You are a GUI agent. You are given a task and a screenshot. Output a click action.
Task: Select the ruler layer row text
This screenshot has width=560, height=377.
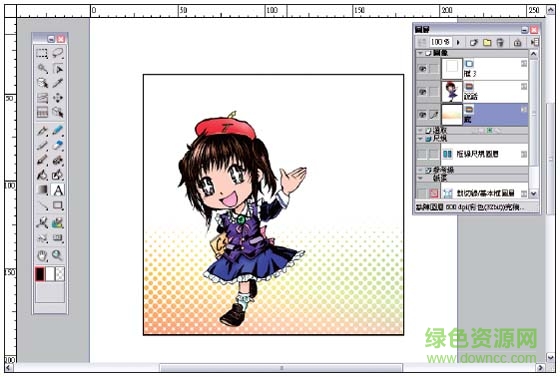point(478,154)
